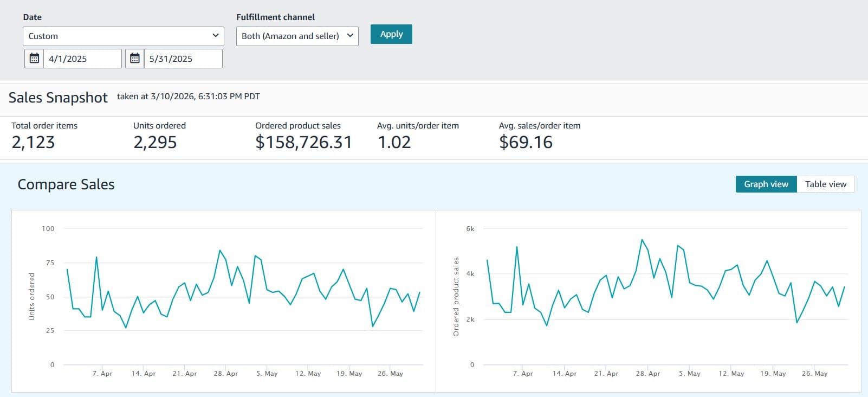Open the Fulfillment channel dropdown
Image resolution: width=868 pixels, height=397 pixels.
[x=297, y=36]
